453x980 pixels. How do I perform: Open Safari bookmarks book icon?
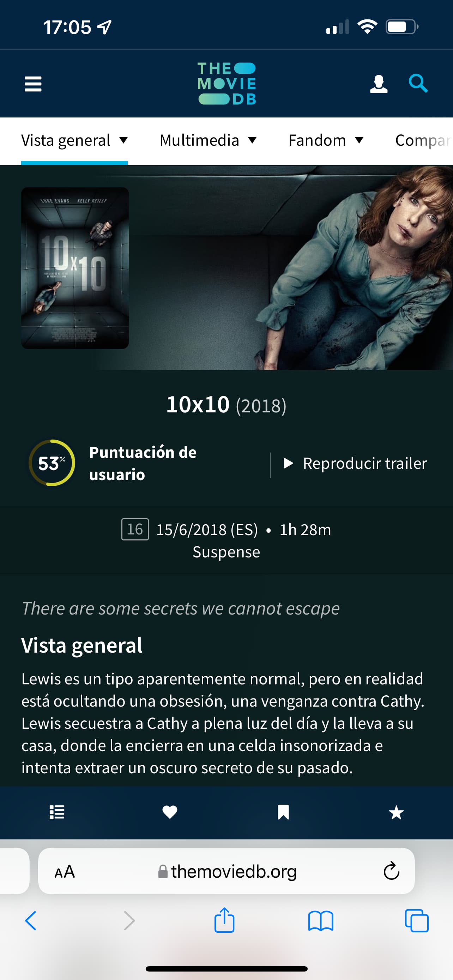[x=321, y=921]
